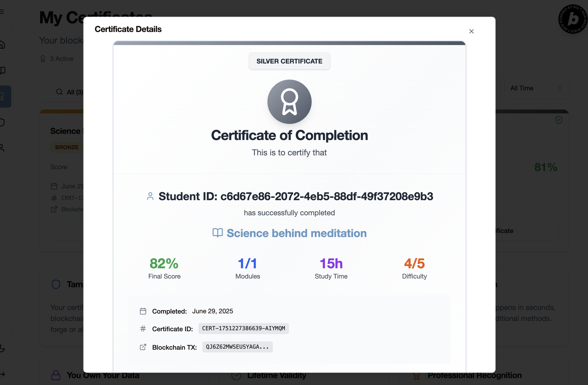
Task: Click the green verified shield icon
Action: click(559, 120)
